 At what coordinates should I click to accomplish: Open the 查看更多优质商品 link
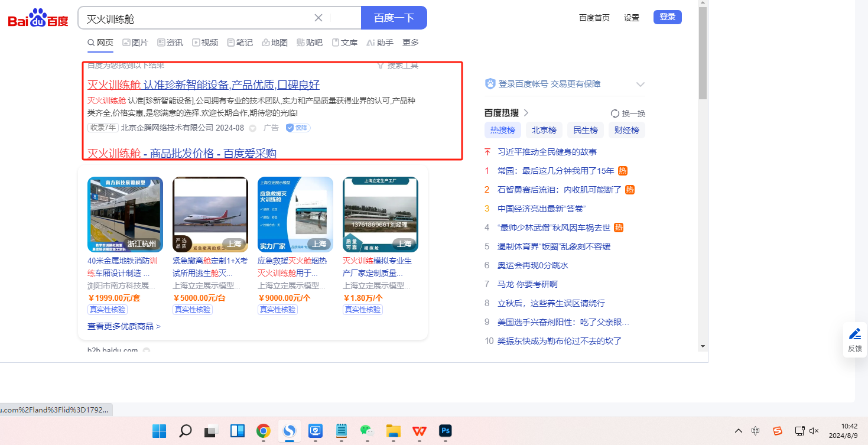[124, 326]
